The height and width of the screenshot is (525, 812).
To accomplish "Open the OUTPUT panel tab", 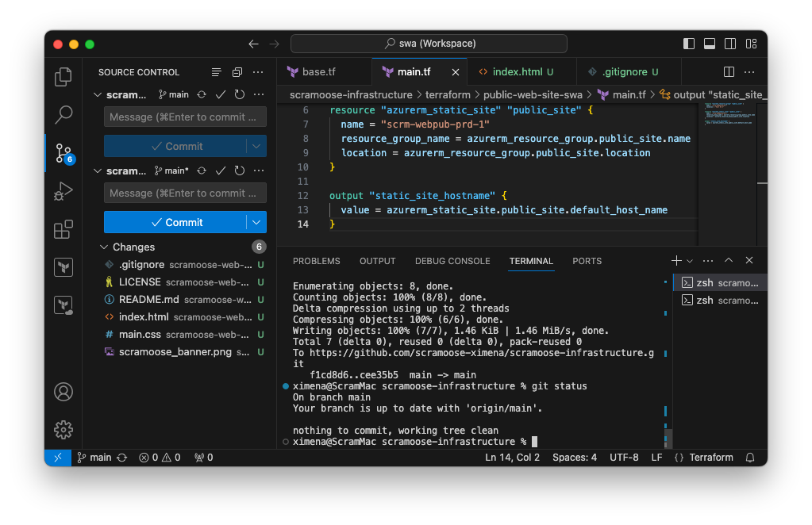I will tap(378, 261).
